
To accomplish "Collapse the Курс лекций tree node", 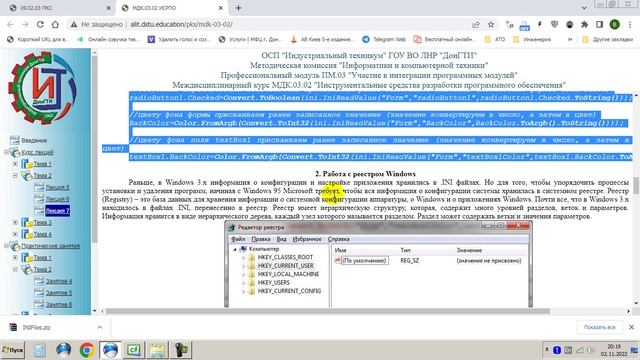I will tap(6, 152).
